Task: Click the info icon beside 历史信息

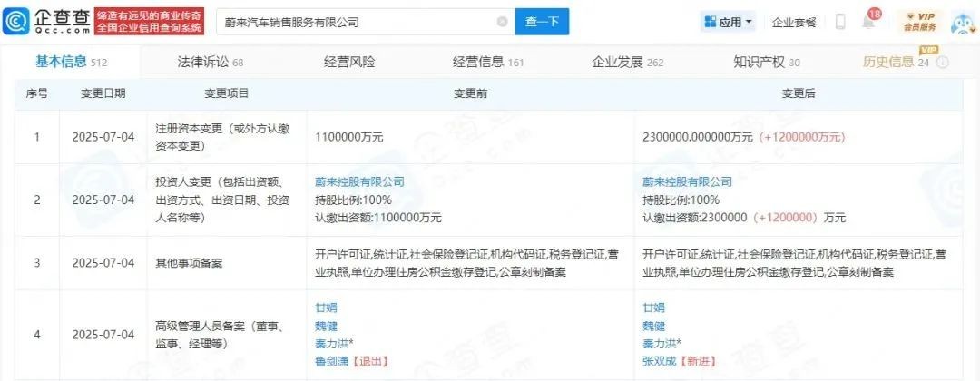Action: click(943, 63)
